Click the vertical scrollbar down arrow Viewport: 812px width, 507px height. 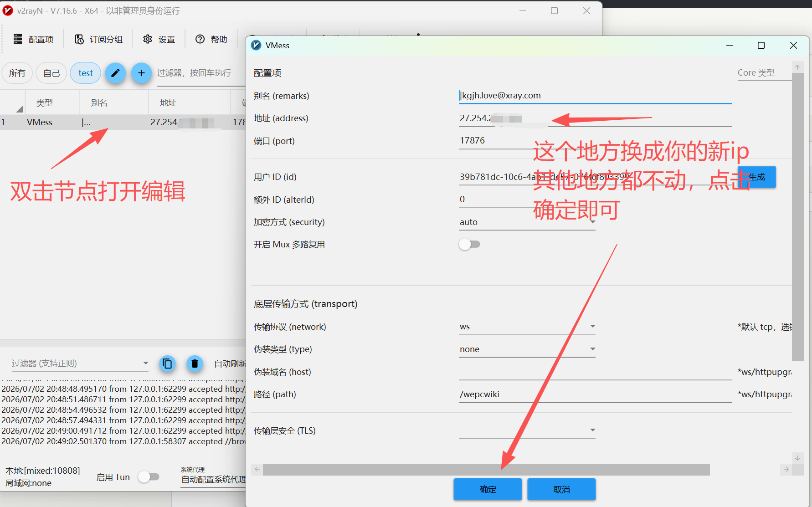coord(797,458)
